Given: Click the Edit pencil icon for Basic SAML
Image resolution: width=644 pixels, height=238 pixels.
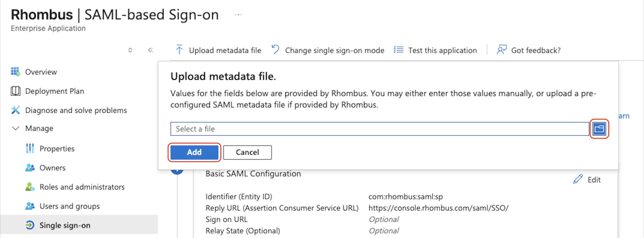Looking at the screenshot, I should [578, 179].
